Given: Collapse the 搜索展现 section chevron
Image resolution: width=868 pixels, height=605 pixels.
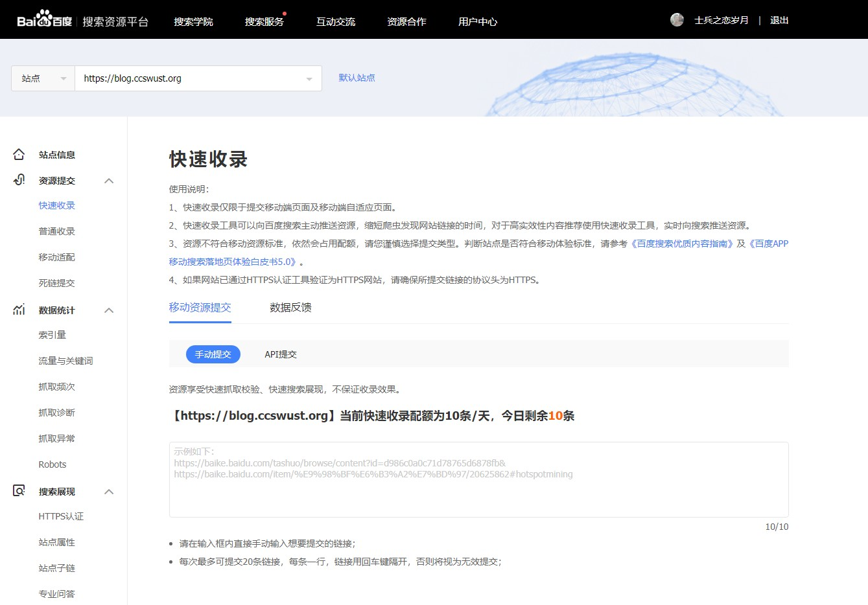Looking at the screenshot, I should pyautogui.click(x=109, y=492).
